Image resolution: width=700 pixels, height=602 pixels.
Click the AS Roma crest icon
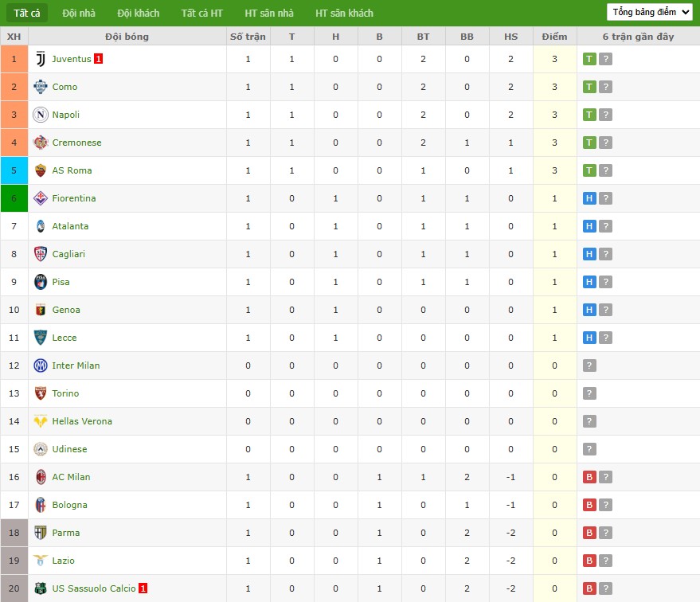pyautogui.click(x=41, y=170)
